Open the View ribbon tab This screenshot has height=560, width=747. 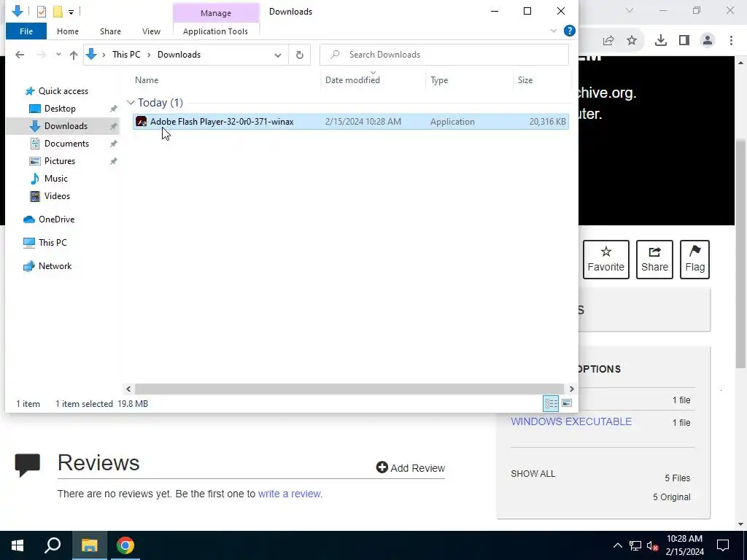click(151, 31)
